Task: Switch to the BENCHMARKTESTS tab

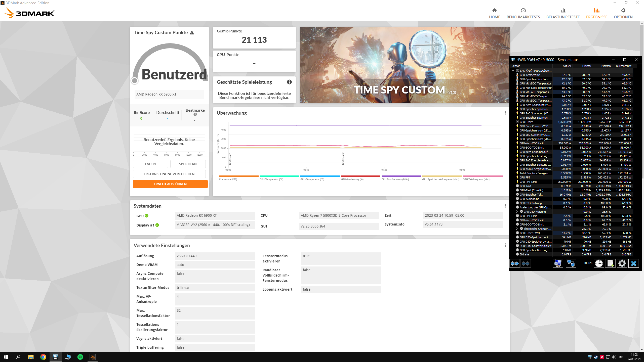Action: (x=523, y=13)
